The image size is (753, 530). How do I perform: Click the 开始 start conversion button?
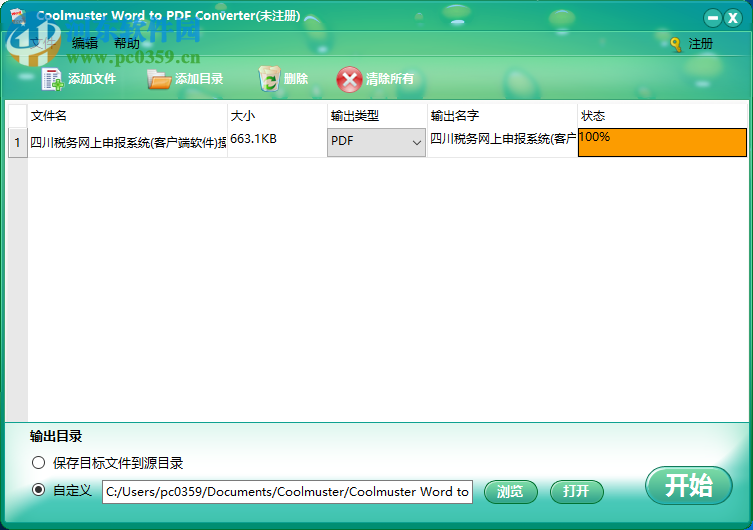click(689, 485)
